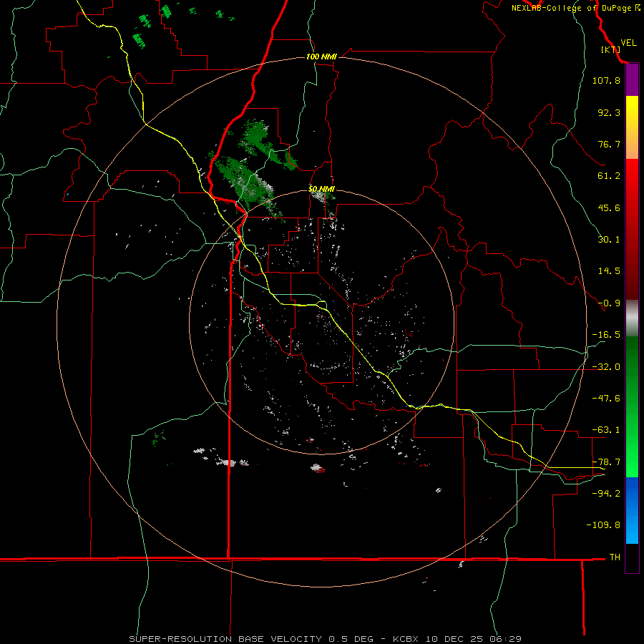Click the gray near-zero segment of color bar
This screenshot has width=644, height=644.
click(632, 318)
